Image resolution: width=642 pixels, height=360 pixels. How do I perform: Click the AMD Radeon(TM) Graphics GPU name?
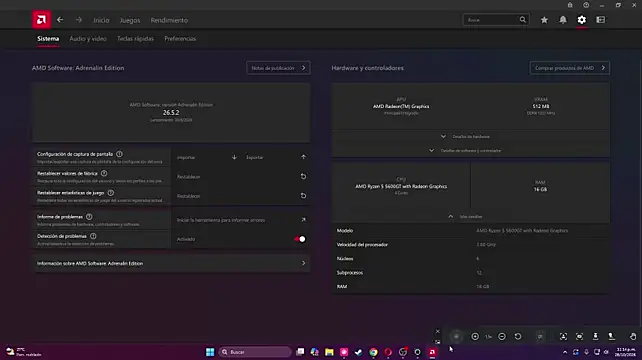pos(401,106)
